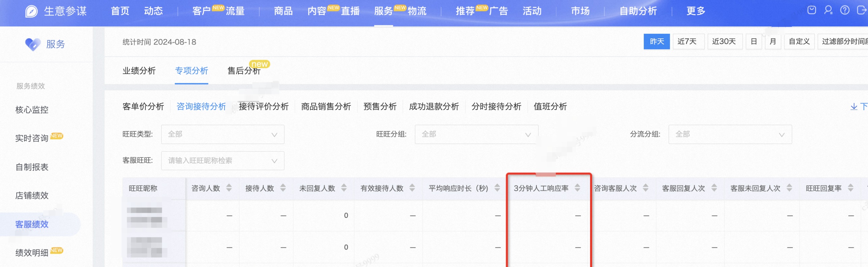Open 动态 in top navigation
This screenshot has width=868, height=267.
coord(153,11)
